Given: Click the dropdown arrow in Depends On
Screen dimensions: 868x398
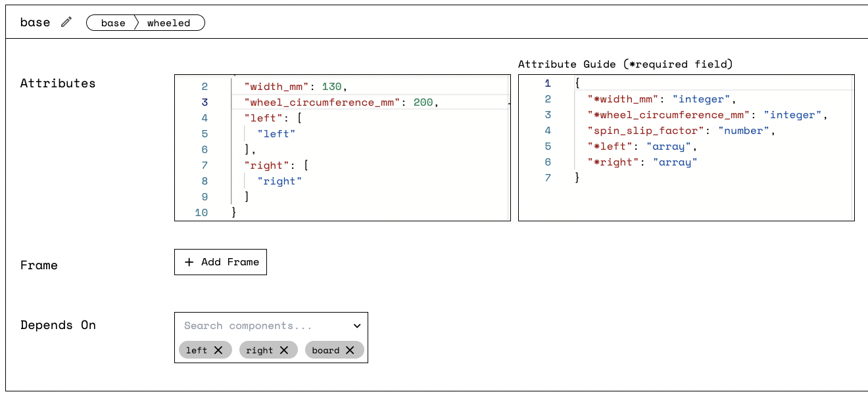Looking at the screenshot, I should (x=356, y=325).
